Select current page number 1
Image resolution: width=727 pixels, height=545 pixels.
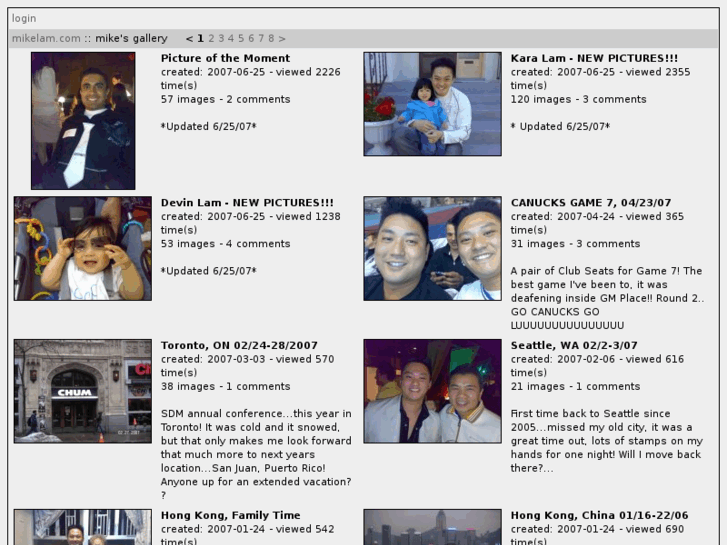point(200,38)
